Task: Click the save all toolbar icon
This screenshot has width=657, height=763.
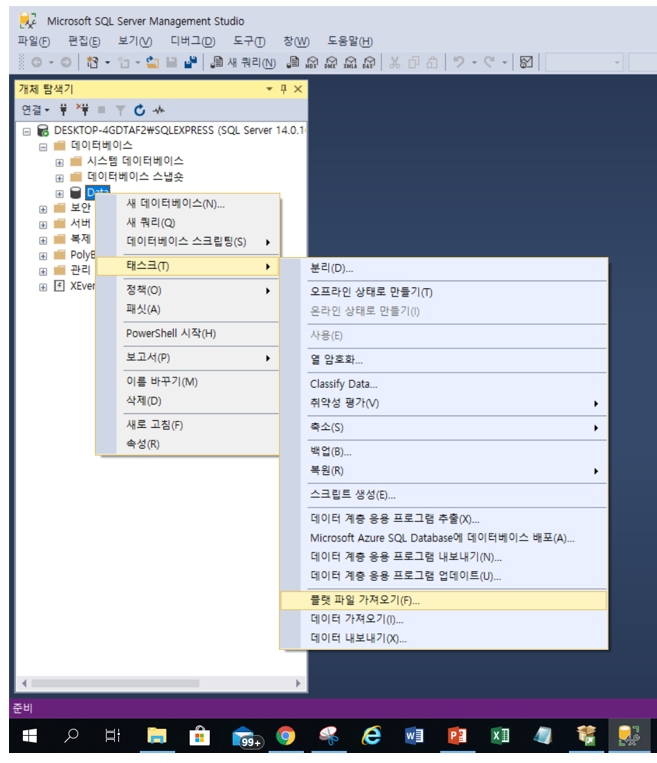Action: [190, 62]
